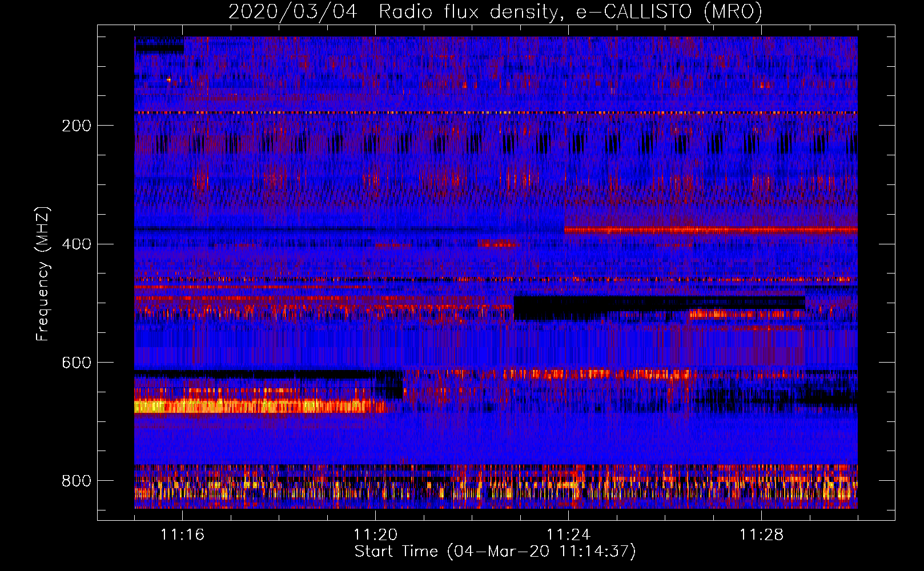Click the 11:20 time tick label
924x571 pixels.
pyautogui.click(x=375, y=534)
